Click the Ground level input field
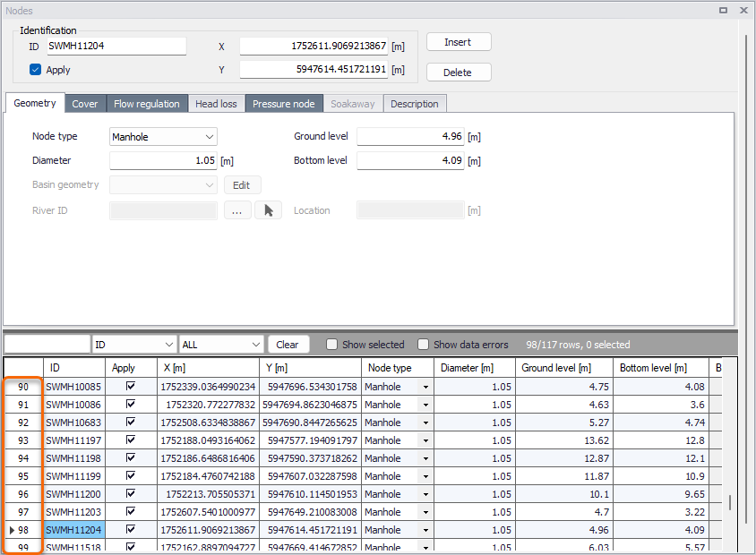This screenshot has width=756, height=555. (410, 136)
